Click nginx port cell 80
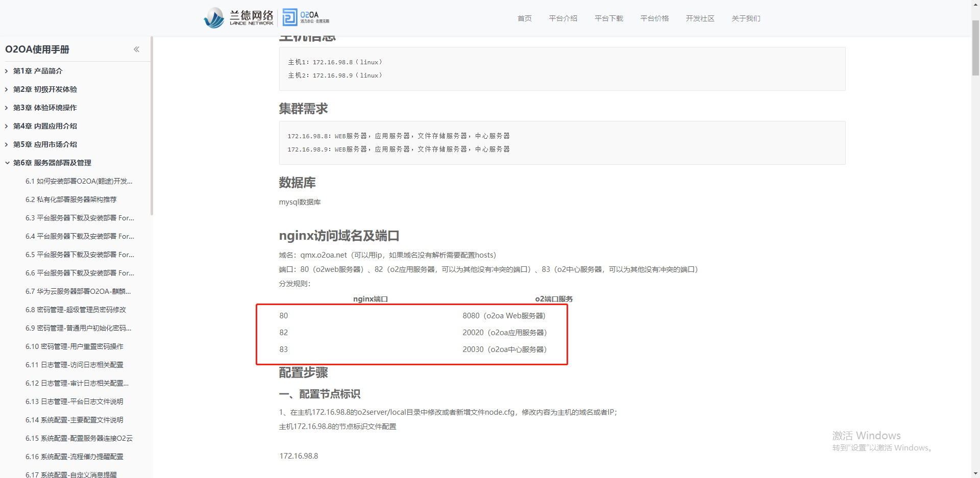Screen dimensions: 980x478 [284, 316]
